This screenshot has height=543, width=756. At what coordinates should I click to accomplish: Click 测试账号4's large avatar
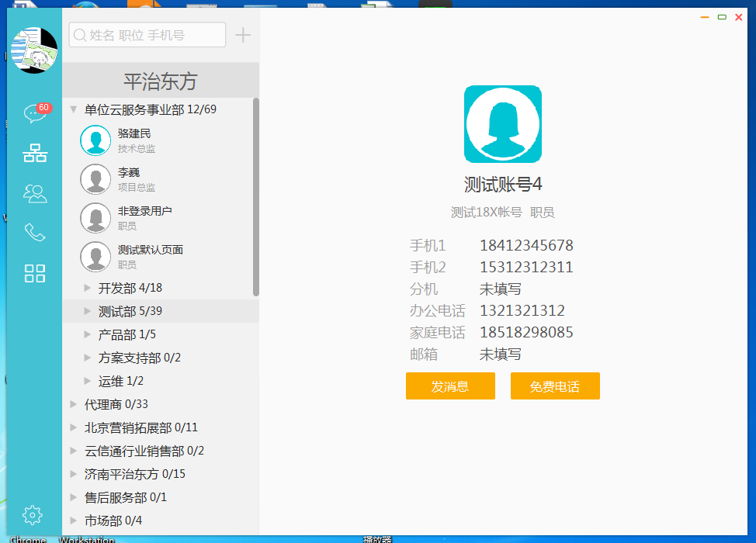tap(502, 124)
